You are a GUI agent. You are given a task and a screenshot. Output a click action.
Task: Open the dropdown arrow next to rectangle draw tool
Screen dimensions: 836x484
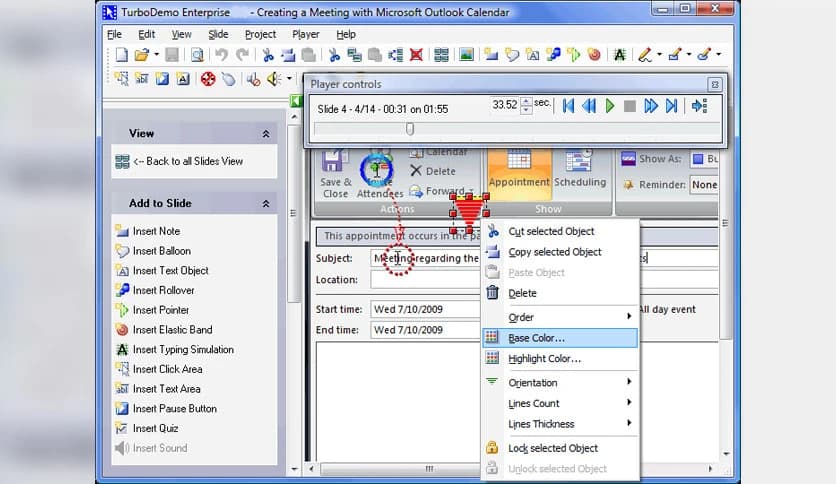point(689,54)
